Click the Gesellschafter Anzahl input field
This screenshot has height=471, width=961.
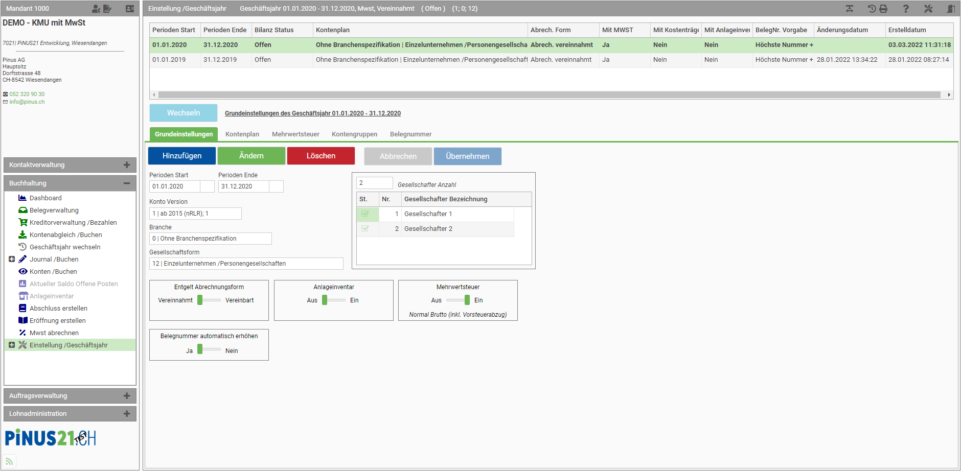(x=374, y=183)
